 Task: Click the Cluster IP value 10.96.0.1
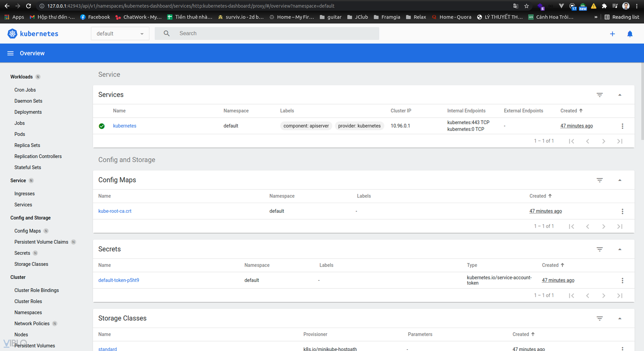tap(400, 126)
